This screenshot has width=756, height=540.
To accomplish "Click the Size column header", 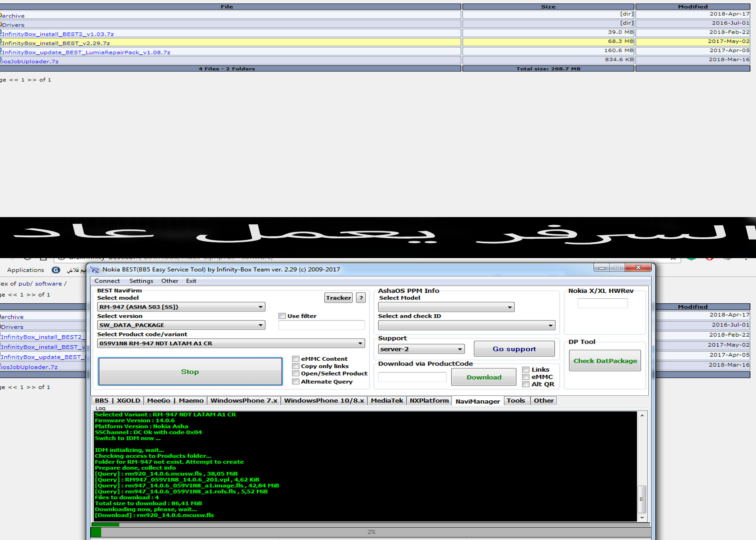I will pos(548,7).
